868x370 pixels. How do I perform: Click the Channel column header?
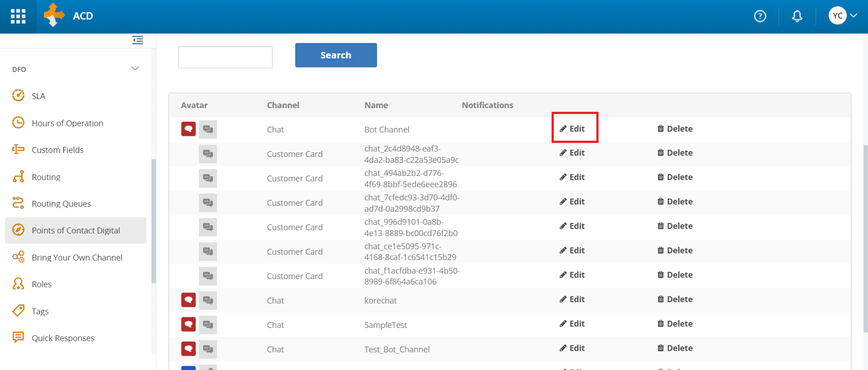point(283,105)
